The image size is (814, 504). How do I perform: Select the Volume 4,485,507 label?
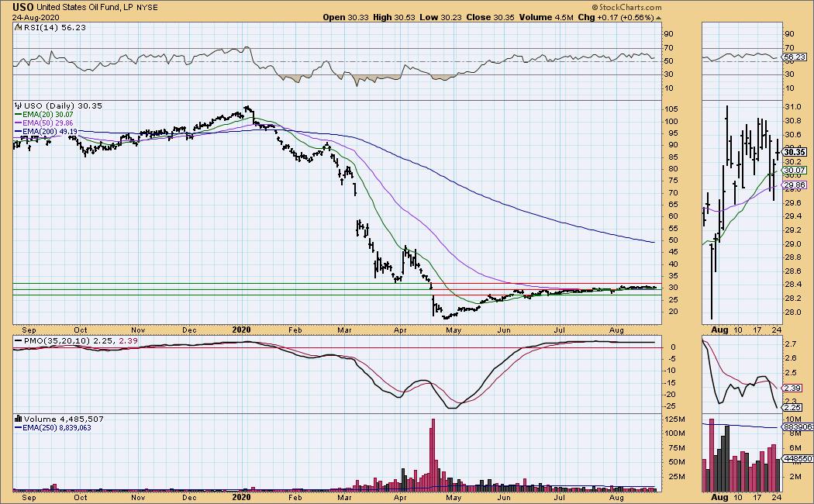click(x=64, y=419)
